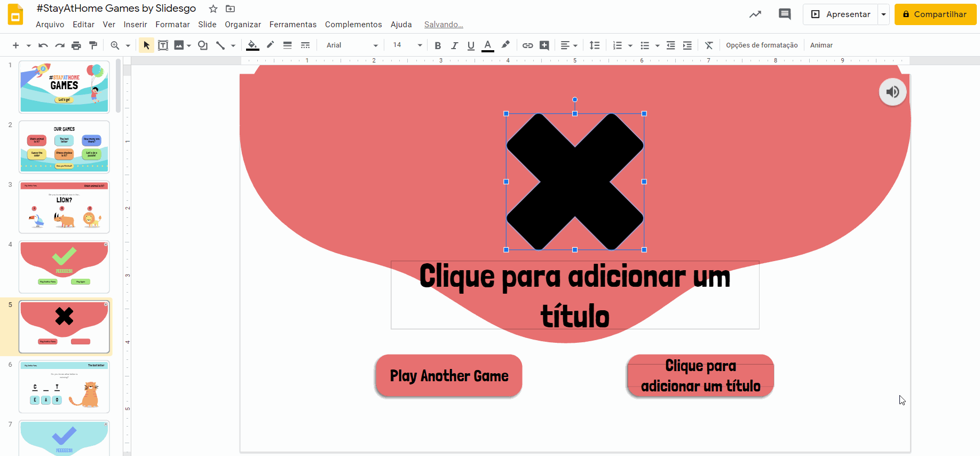980x456 pixels.
Task: Open the font size dropdown
Action: point(407,45)
